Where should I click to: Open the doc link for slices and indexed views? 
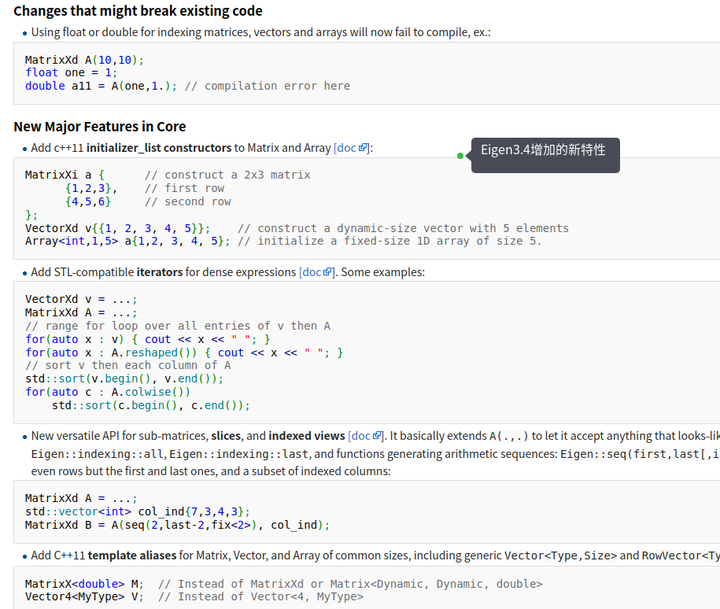tap(360, 436)
